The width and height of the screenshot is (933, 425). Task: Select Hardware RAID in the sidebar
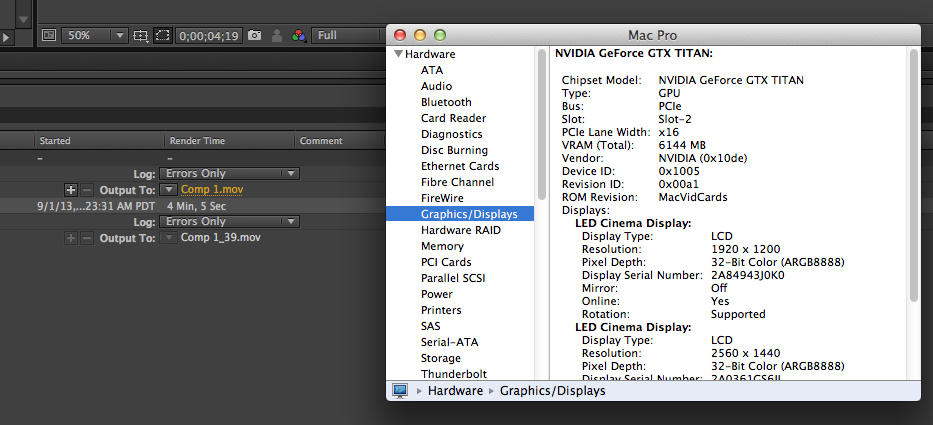pyautogui.click(x=461, y=230)
